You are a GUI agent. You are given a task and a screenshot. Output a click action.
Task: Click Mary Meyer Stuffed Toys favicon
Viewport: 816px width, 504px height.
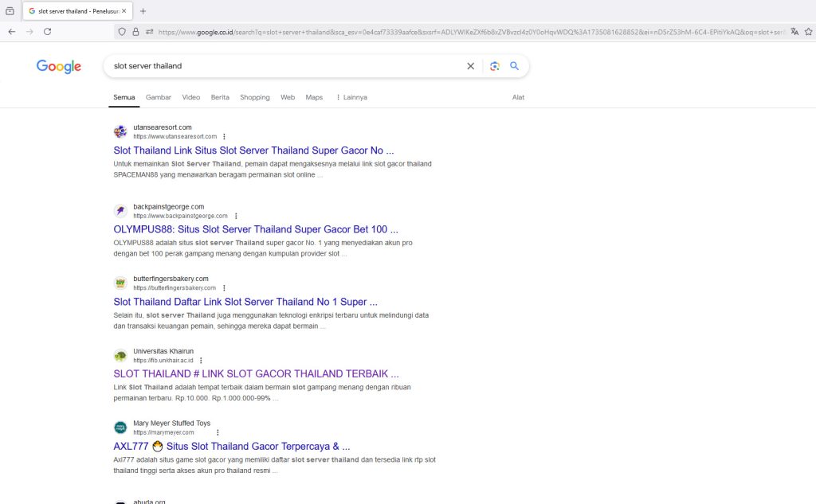pyautogui.click(x=120, y=428)
